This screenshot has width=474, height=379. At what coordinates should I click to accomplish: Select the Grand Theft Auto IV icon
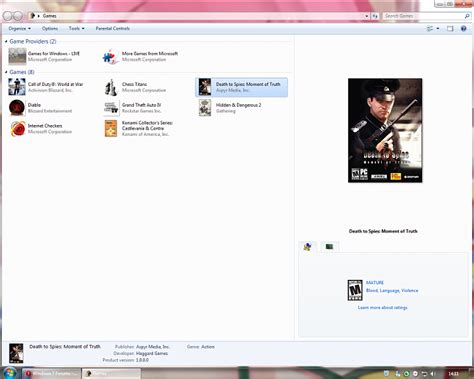pyautogui.click(x=111, y=108)
